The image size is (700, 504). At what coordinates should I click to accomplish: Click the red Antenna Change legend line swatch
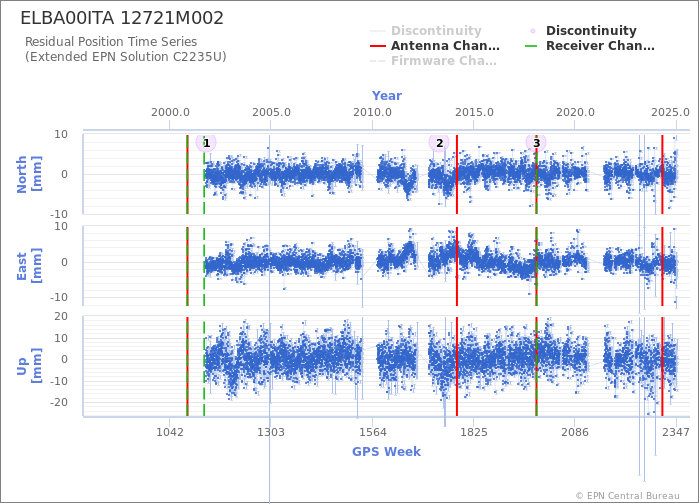coord(378,46)
